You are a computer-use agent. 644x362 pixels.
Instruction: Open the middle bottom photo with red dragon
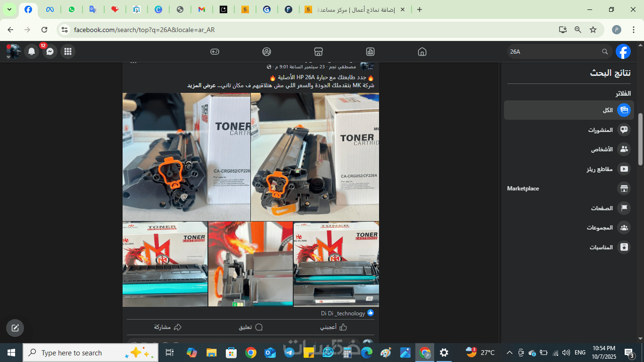click(x=250, y=264)
